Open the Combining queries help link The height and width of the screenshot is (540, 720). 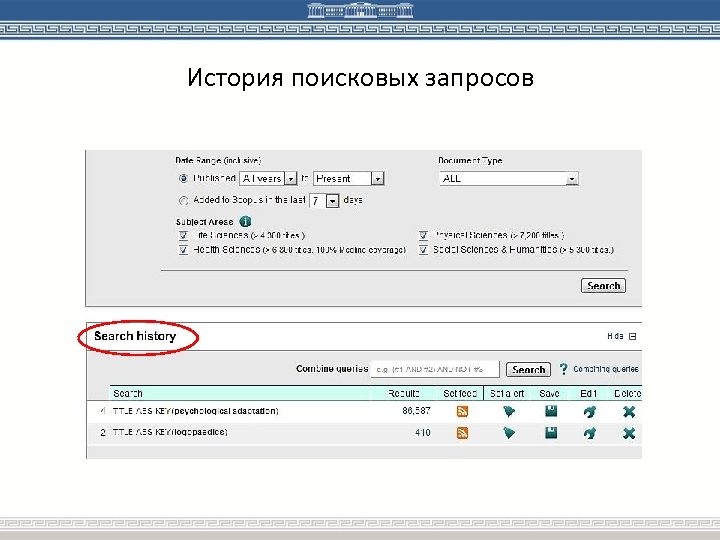606,369
